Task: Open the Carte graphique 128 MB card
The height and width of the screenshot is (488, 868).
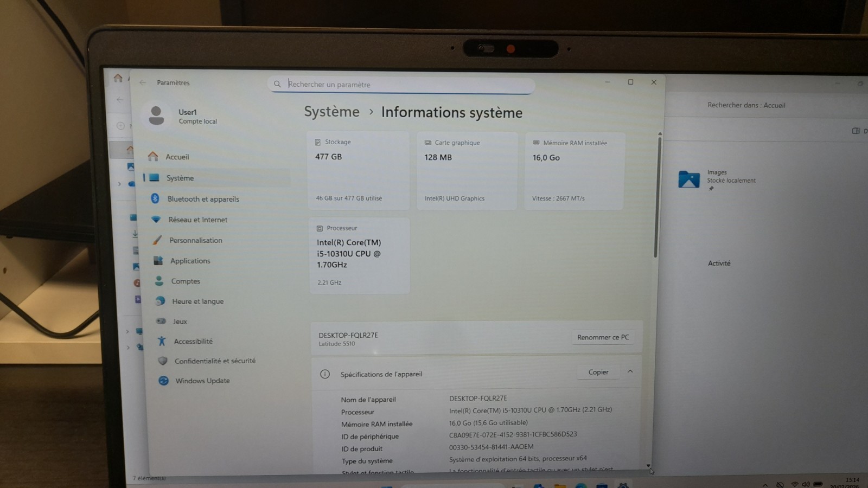Action: click(x=467, y=171)
